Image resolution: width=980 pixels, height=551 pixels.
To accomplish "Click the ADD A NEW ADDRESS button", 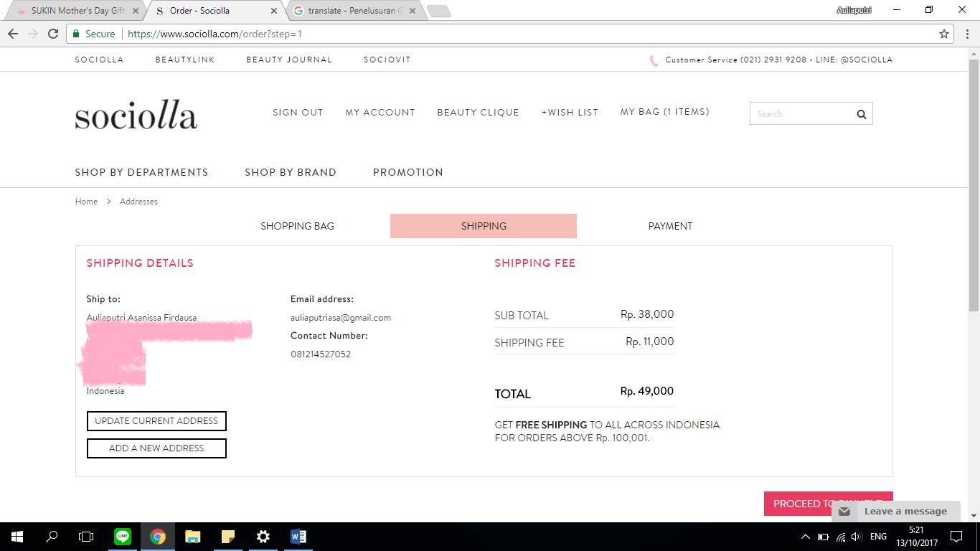I will [x=156, y=448].
